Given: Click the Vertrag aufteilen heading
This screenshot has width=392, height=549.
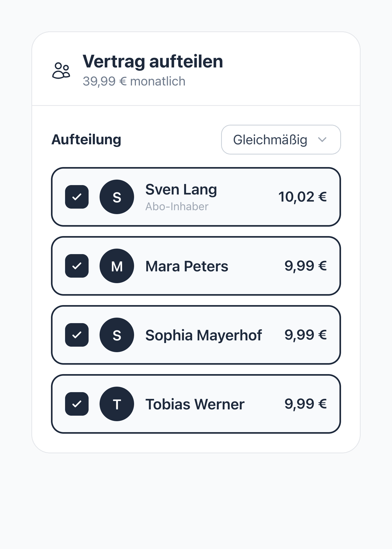Looking at the screenshot, I should point(153,62).
